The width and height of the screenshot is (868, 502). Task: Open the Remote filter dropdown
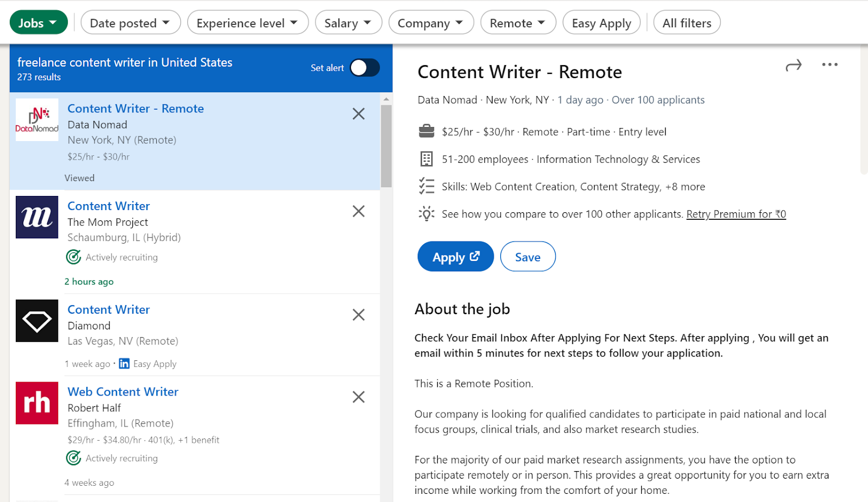coord(518,23)
